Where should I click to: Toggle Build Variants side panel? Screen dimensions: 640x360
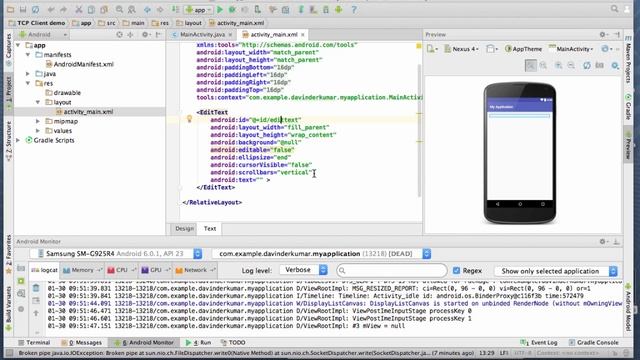click(9, 309)
